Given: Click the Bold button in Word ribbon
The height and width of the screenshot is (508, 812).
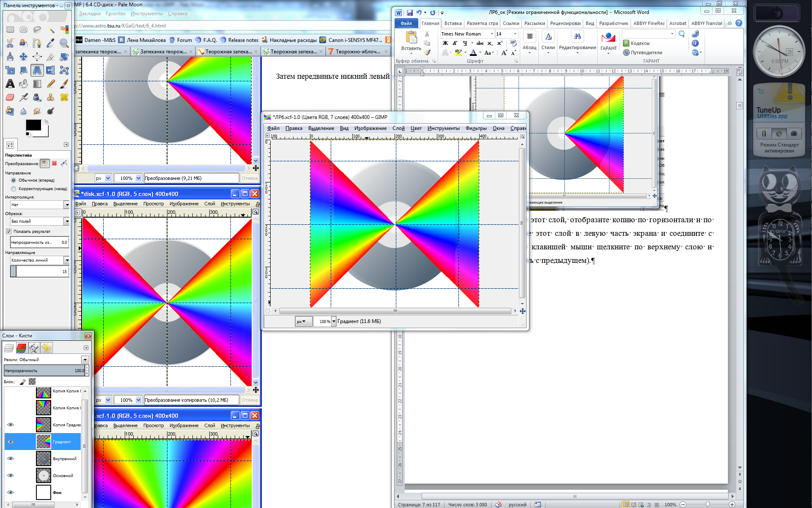Looking at the screenshot, I should [445, 43].
